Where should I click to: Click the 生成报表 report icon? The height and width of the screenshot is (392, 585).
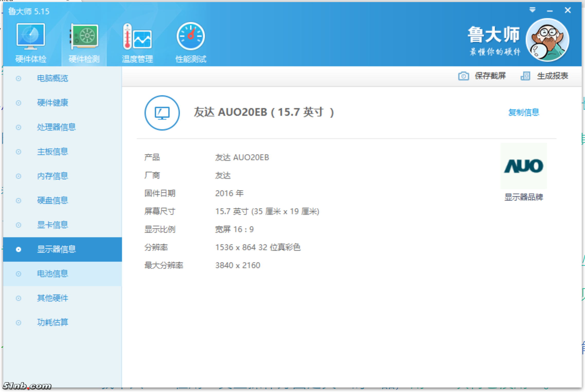click(x=526, y=76)
